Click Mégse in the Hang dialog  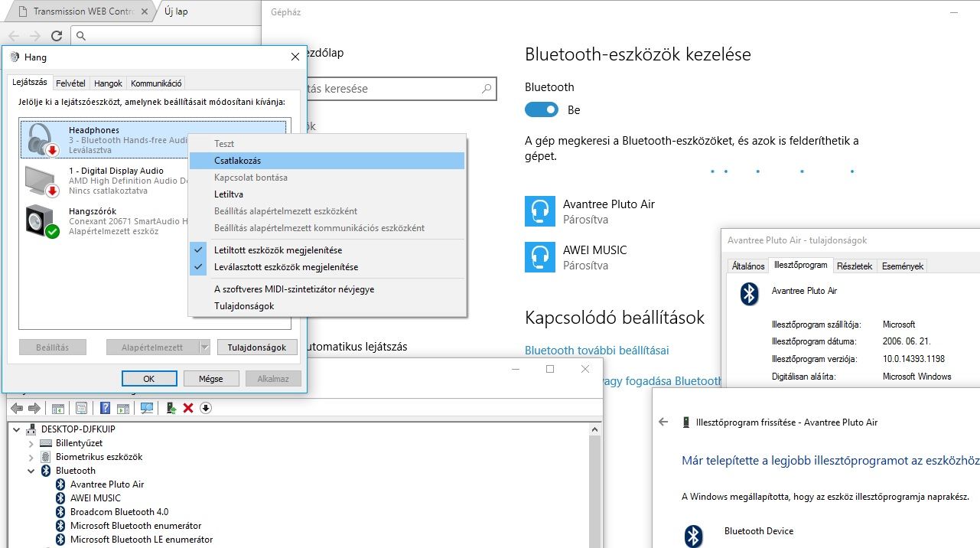click(x=211, y=379)
